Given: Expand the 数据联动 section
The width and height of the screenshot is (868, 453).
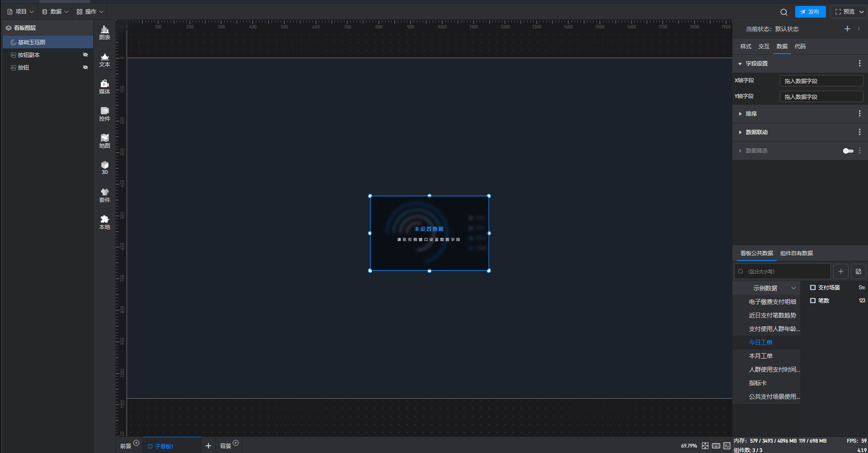Looking at the screenshot, I should [x=756, y=132].
